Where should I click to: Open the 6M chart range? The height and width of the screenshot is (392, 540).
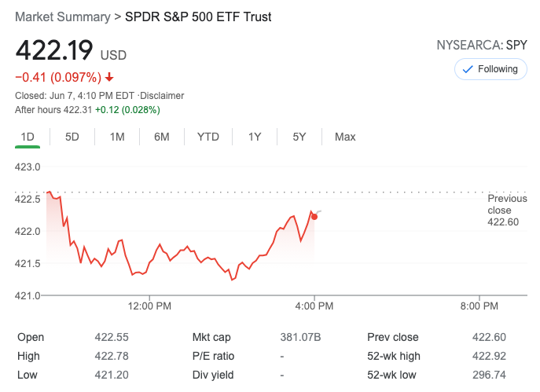pyautogui.click(x=162, y=137)
